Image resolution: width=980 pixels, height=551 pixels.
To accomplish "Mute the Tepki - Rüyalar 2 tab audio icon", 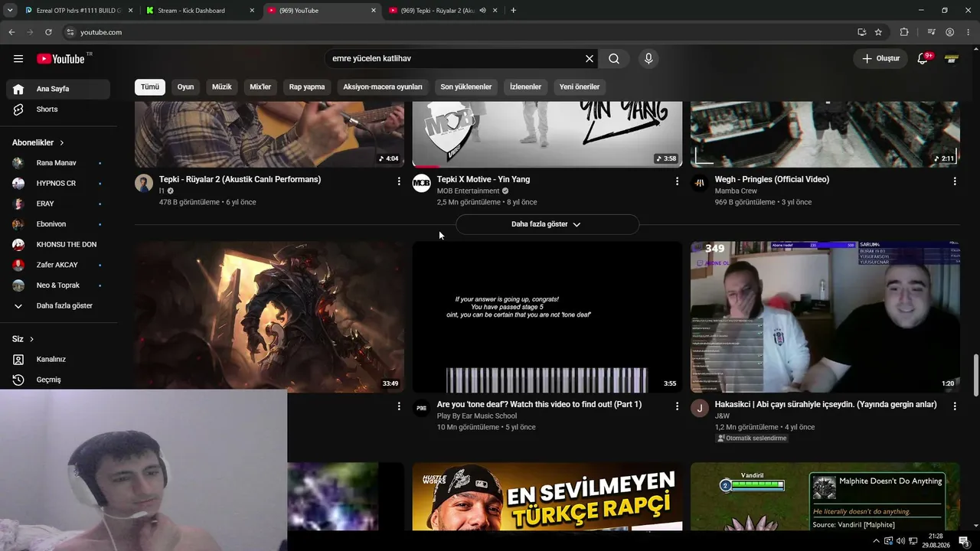I will coord(482,11).
